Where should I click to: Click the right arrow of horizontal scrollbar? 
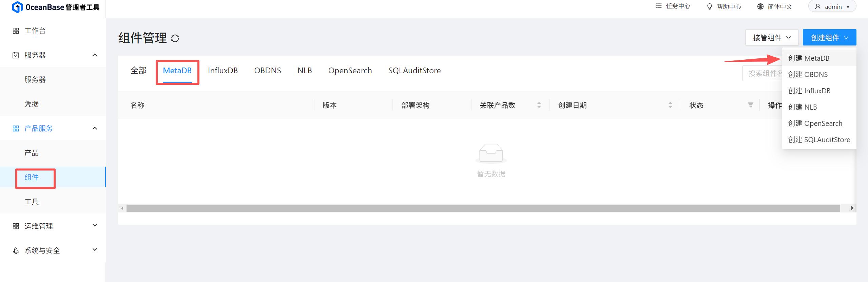[x=852, y=208]
